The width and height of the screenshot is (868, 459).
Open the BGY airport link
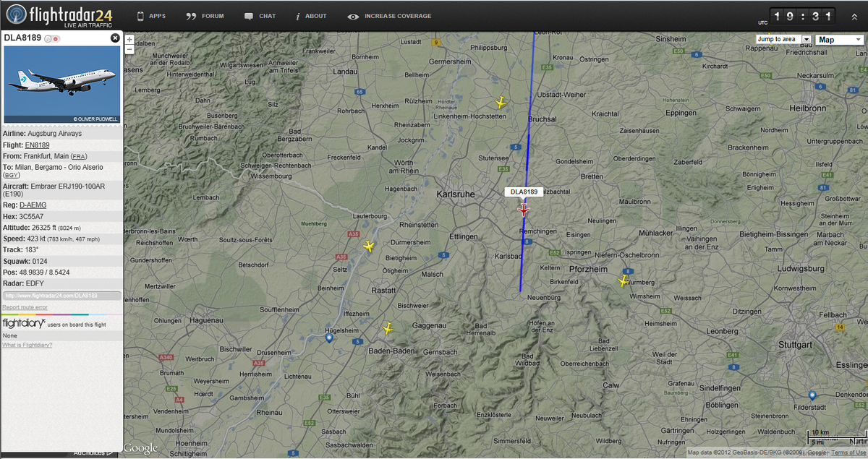(x=12, y=175)
